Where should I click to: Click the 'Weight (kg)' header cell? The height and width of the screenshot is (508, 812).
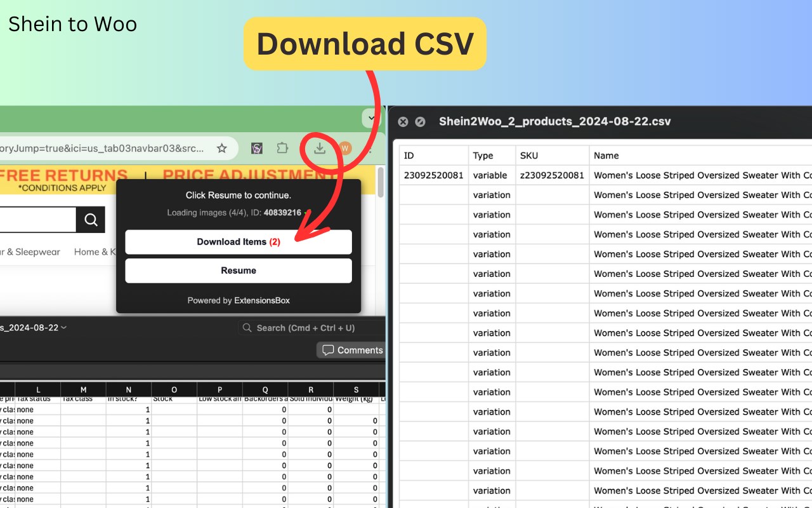pos(357,399)
